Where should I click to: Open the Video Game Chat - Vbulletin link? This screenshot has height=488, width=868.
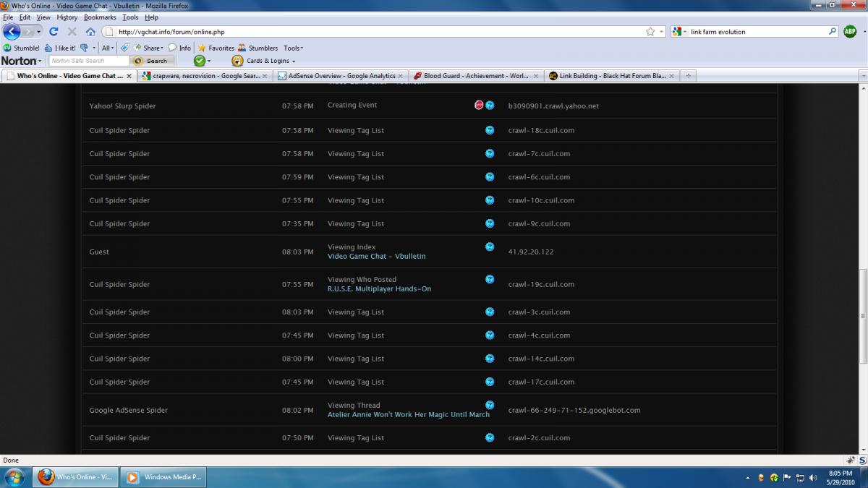point(376,256)
